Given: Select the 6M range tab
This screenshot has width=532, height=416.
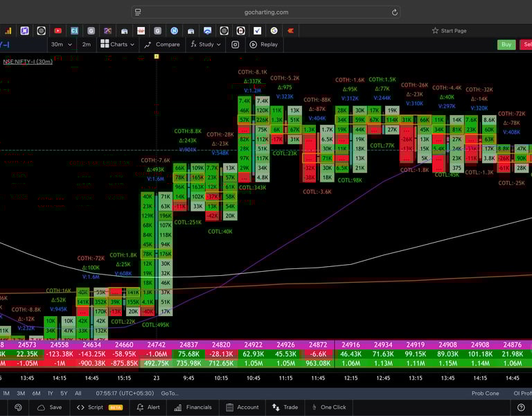Looking at the screenshot, I should coord(36,393).
